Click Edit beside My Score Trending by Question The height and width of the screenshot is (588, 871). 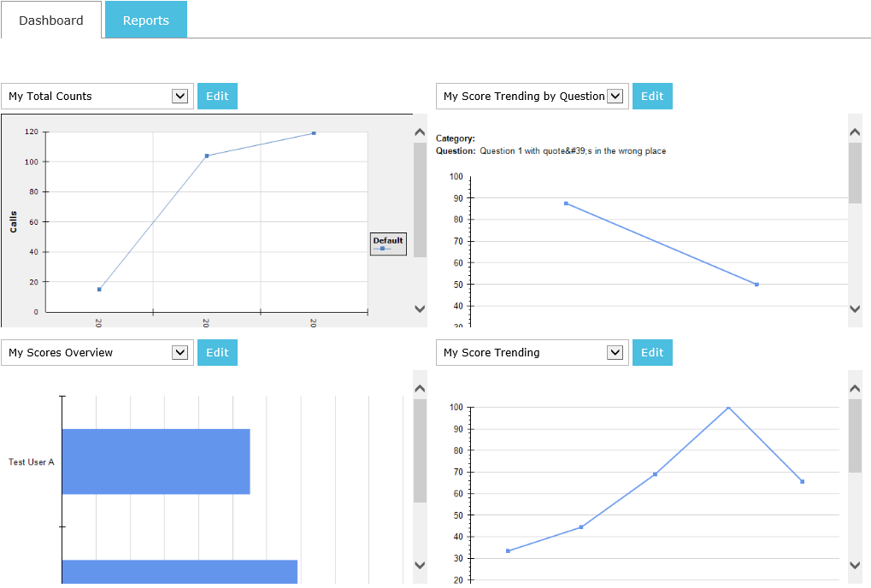652,97
